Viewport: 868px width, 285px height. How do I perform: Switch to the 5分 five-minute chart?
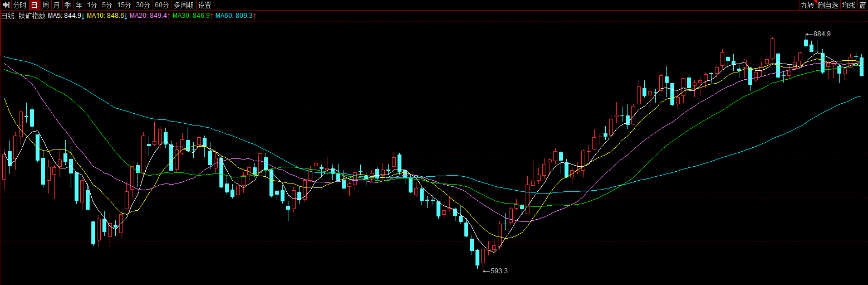(x=107, y=5)
